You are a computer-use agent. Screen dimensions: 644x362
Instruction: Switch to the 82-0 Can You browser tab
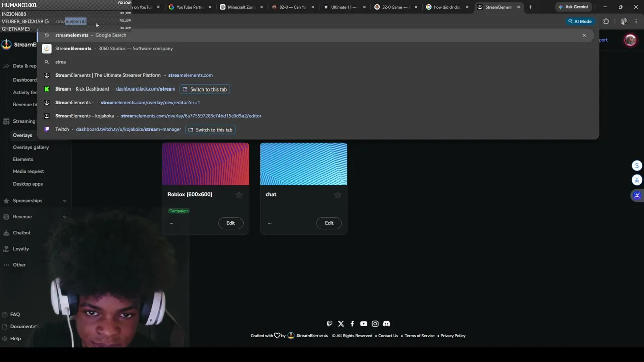pos(293,7)
